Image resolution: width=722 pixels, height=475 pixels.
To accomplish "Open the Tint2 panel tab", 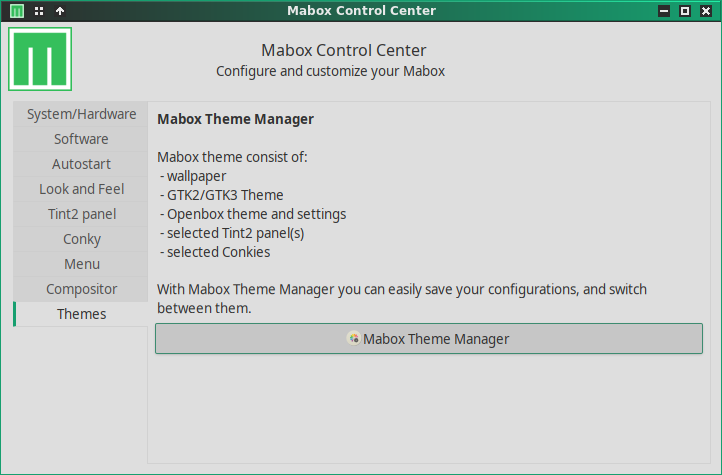I will point(81,214).
